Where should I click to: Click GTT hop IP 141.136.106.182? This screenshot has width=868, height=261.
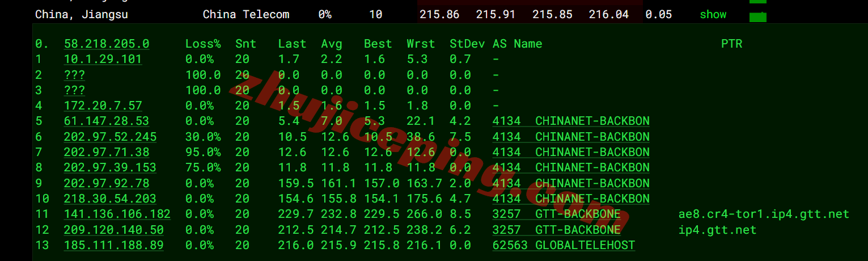click(117, 214)
